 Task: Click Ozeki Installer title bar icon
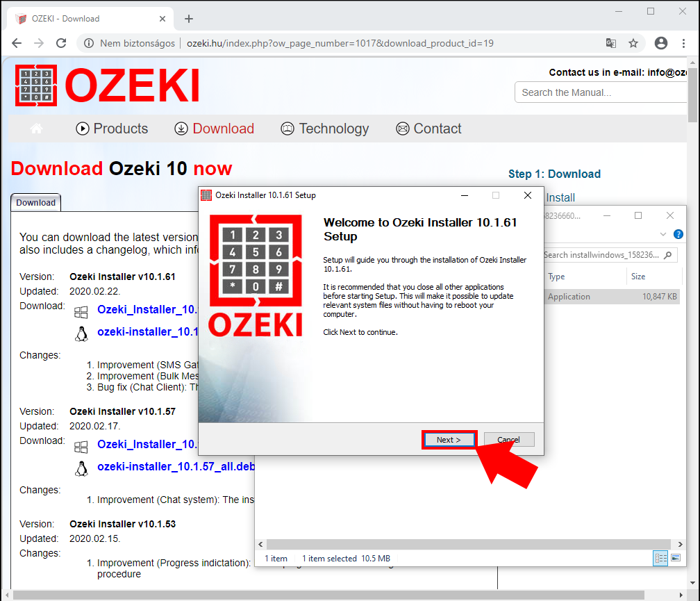click(206, 195)
